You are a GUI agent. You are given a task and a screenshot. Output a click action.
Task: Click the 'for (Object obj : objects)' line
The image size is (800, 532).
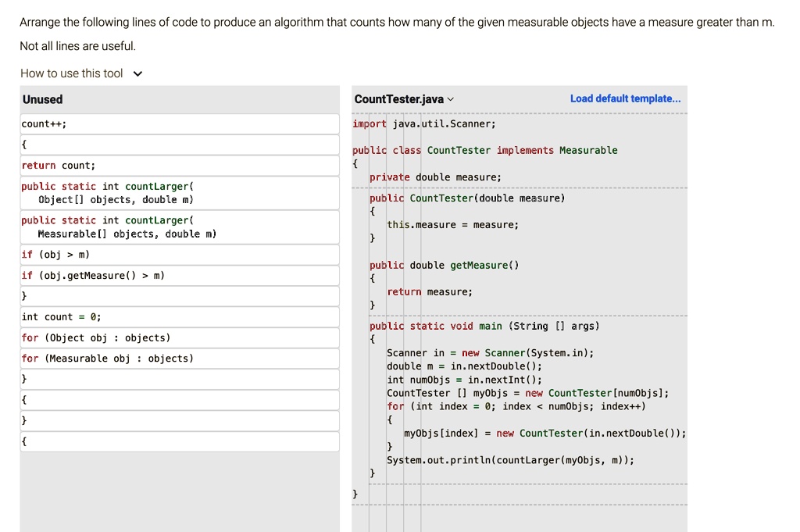tap(94, 337)
